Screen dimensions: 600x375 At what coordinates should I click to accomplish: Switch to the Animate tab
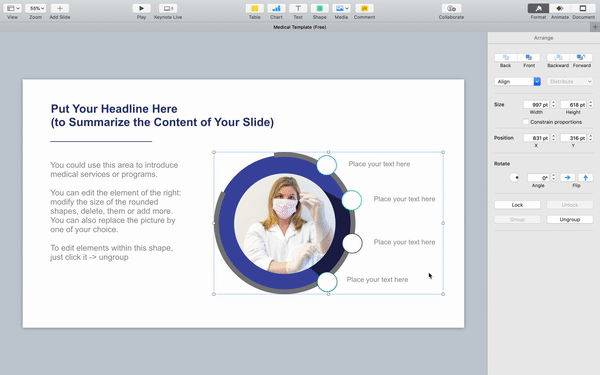coord(560,8)
